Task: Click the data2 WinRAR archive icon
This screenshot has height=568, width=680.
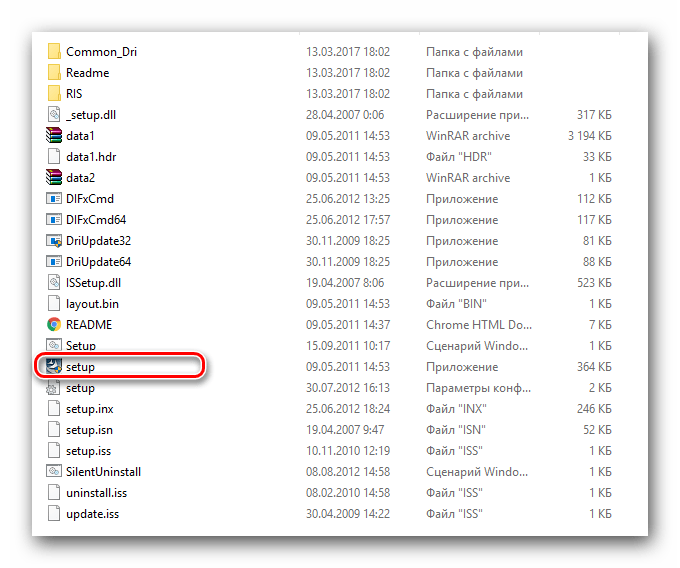Action: [54, 178]
